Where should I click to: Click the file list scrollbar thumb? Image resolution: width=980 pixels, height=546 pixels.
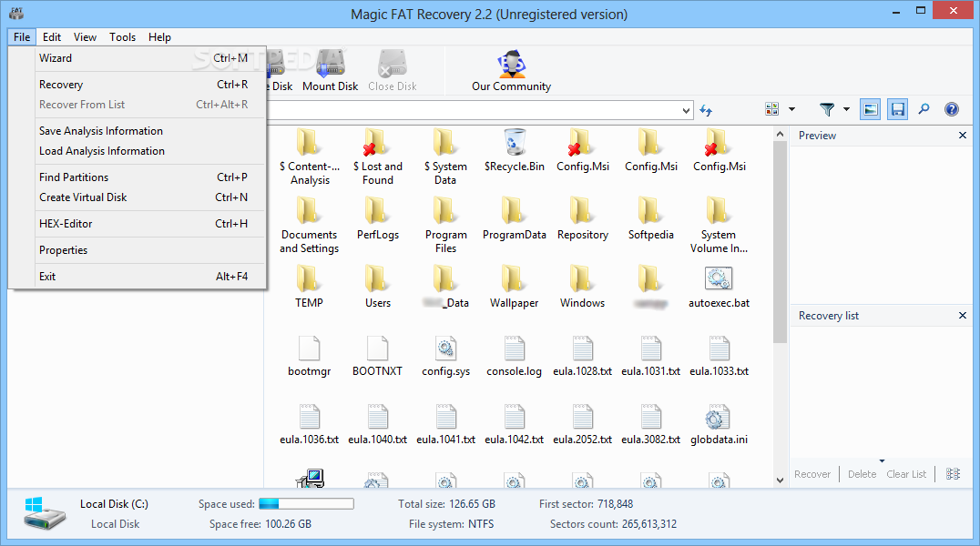780,242
